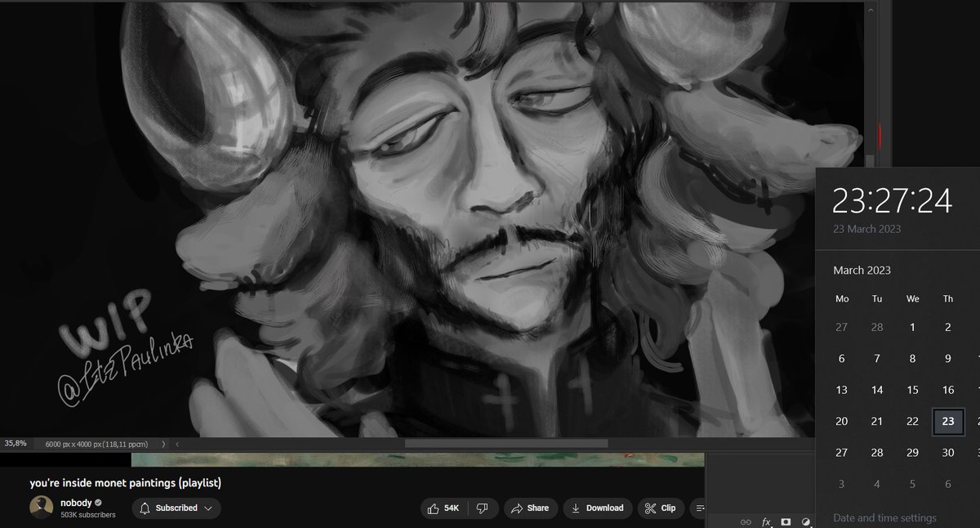Dislike the YouTube video
The image size is (980, 528).
(x=483, y=508)
